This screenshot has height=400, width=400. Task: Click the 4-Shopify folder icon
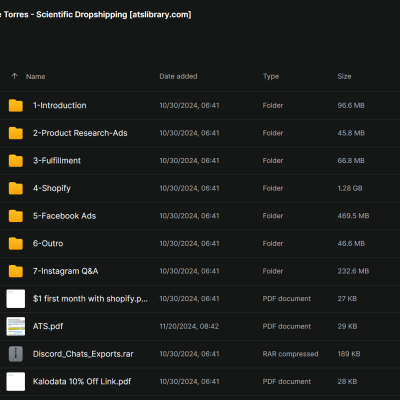16,188
